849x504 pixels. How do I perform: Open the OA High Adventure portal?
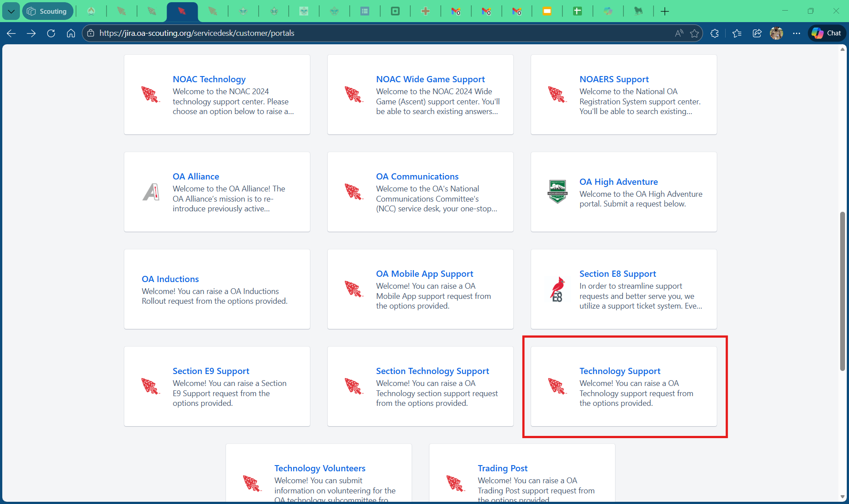[618, 182]
